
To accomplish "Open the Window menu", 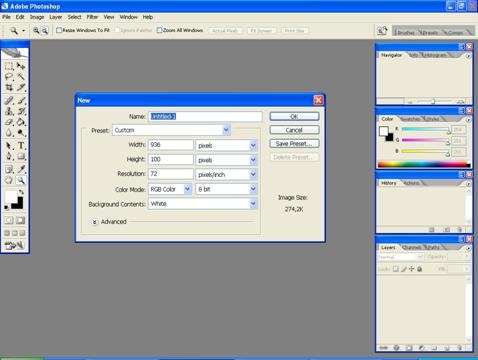I will [x=128, y=17].
